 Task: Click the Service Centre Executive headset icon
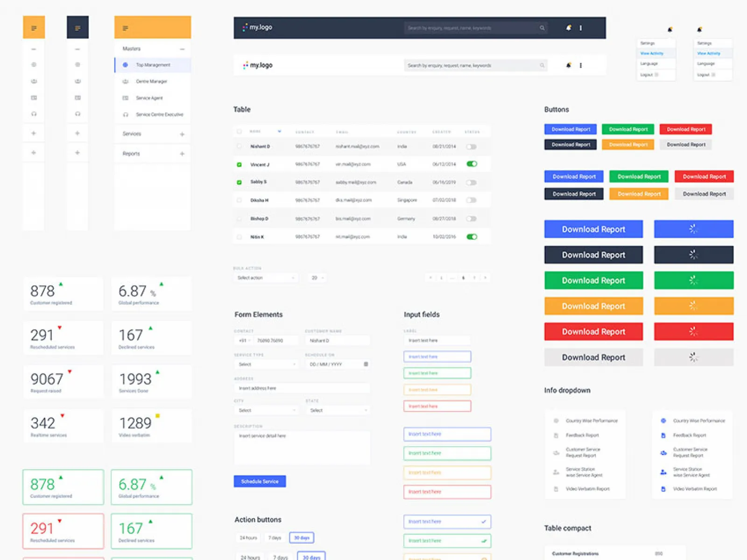[x=125, y=114]
